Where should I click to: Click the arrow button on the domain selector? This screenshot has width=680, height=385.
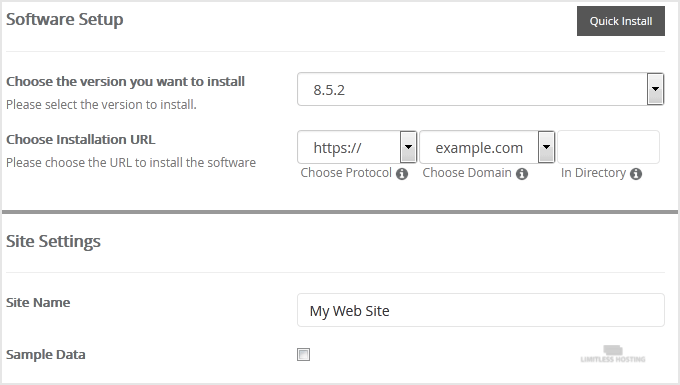coord(546,147)
